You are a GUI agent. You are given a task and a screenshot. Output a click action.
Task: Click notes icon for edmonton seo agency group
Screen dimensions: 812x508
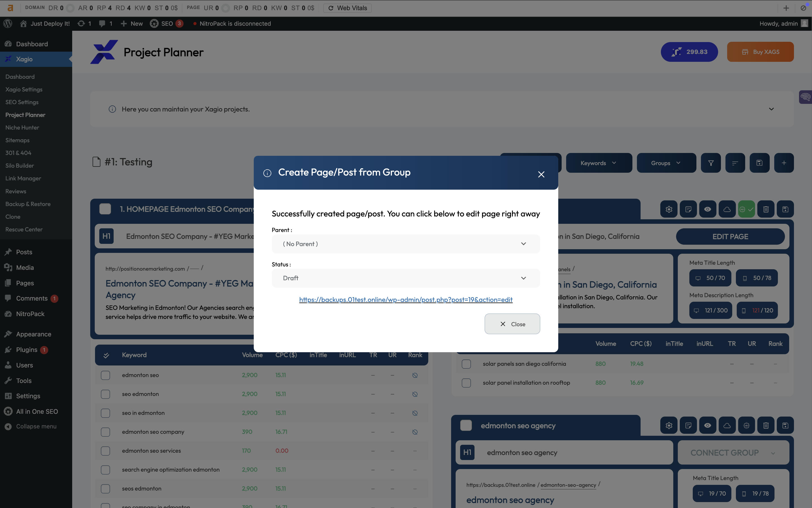(x=688, y=425)
